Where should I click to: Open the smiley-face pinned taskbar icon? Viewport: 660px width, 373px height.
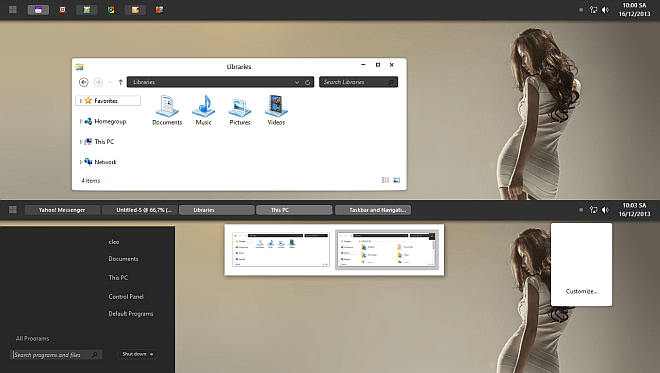87,10
